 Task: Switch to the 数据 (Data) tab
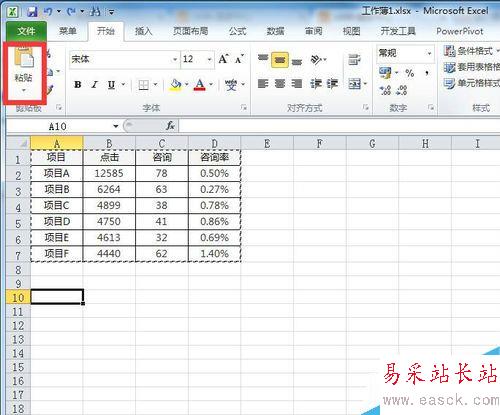point(275,31)
